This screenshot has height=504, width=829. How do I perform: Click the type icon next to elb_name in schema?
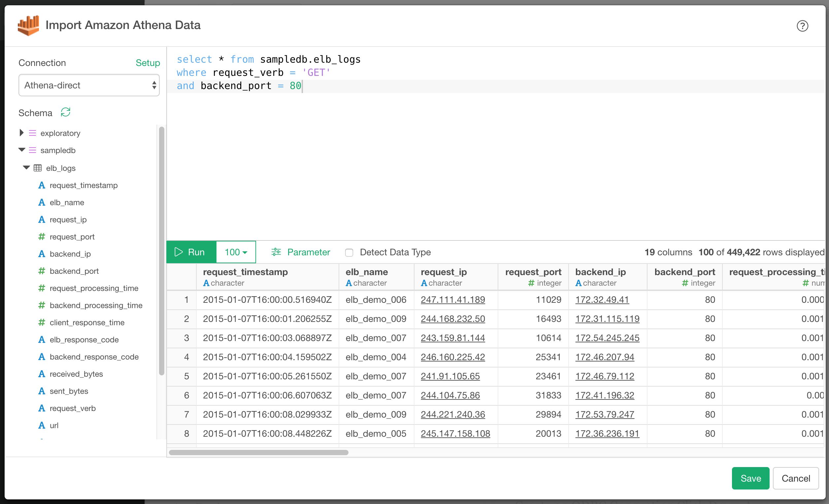[42, 203]
